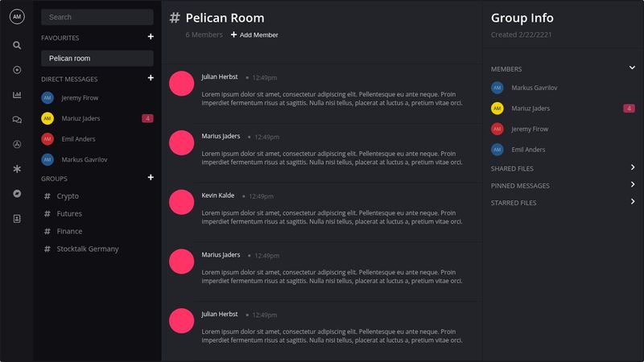
Task: Click the AM profile avatar at top left
Action: (x=17, y=17)
